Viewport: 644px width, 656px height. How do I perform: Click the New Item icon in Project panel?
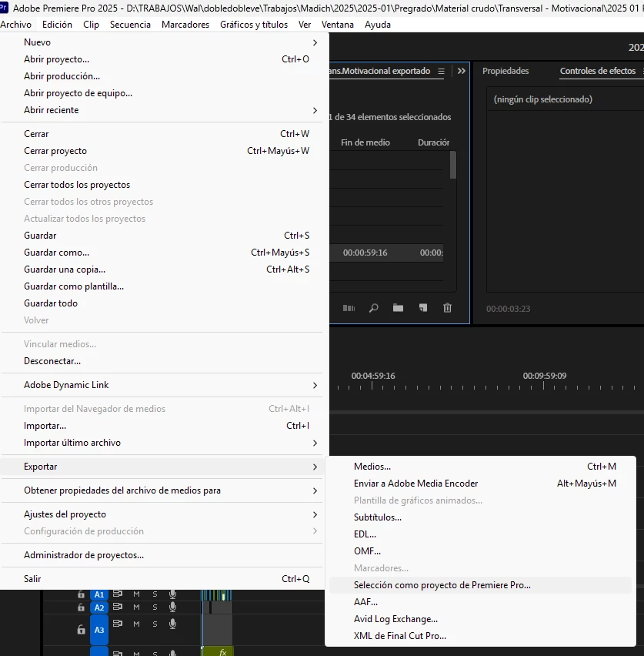(422, 308)
